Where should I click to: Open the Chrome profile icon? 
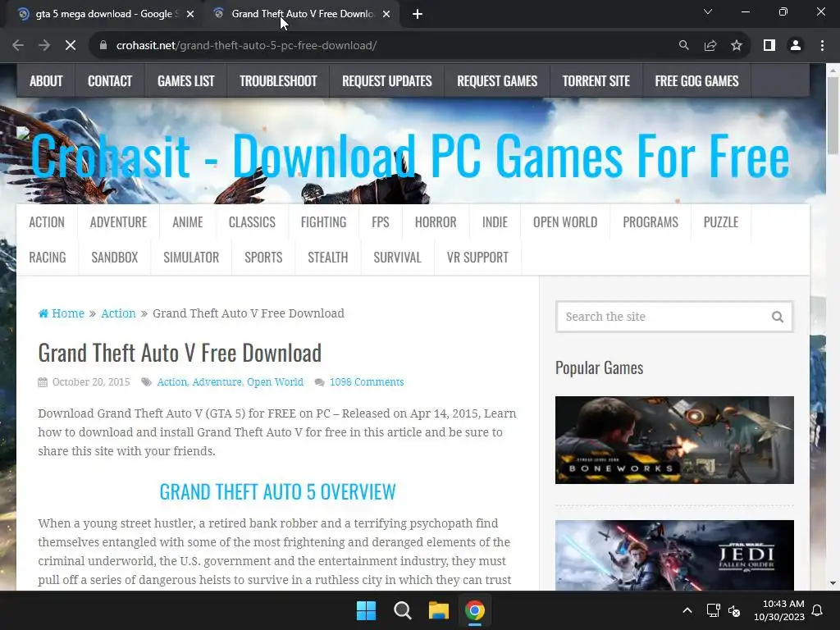(796, 46)
